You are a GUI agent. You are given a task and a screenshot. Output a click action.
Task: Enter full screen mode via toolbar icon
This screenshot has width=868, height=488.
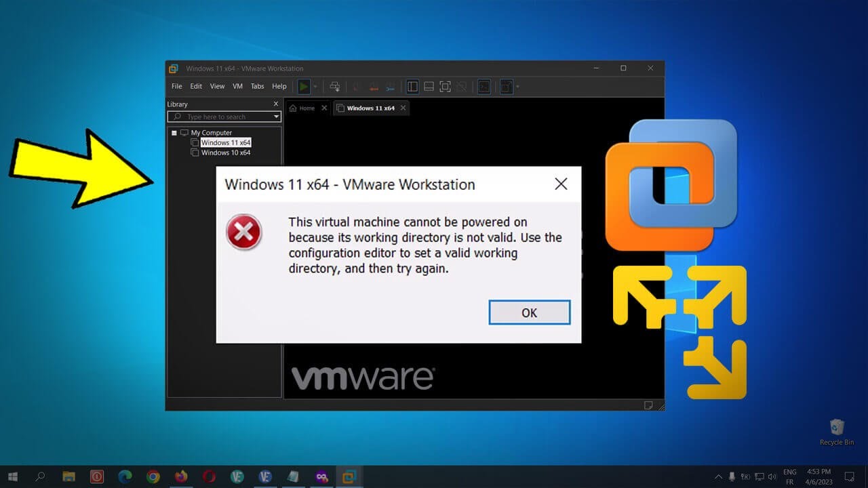445,87
